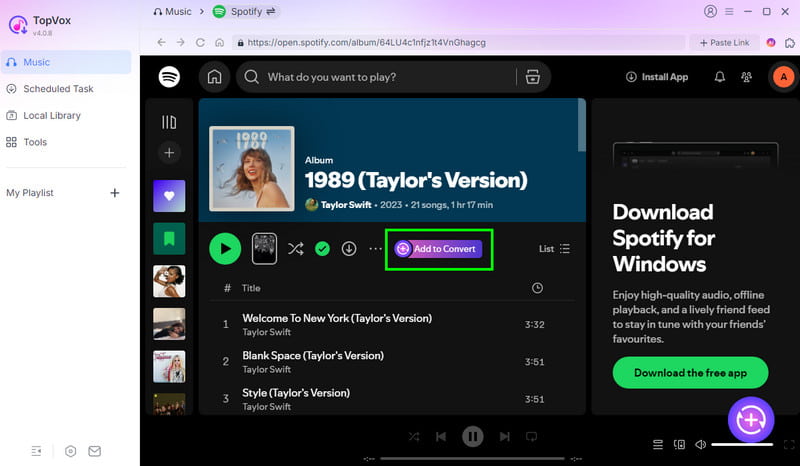This screenshot has width=800, height=466.
Task: Adjust the volume slider
Action: [x=742, y=445]
